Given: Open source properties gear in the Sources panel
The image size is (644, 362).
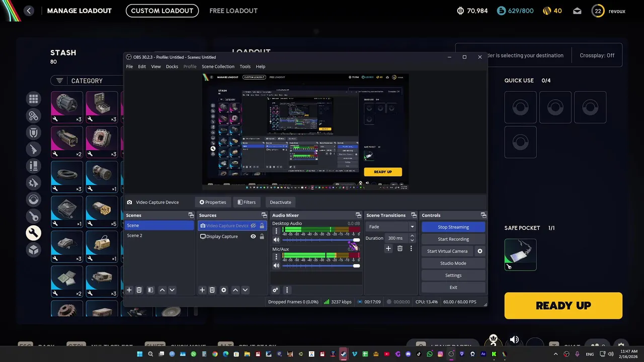Looking at the screenshot, I should coord(224,290).
